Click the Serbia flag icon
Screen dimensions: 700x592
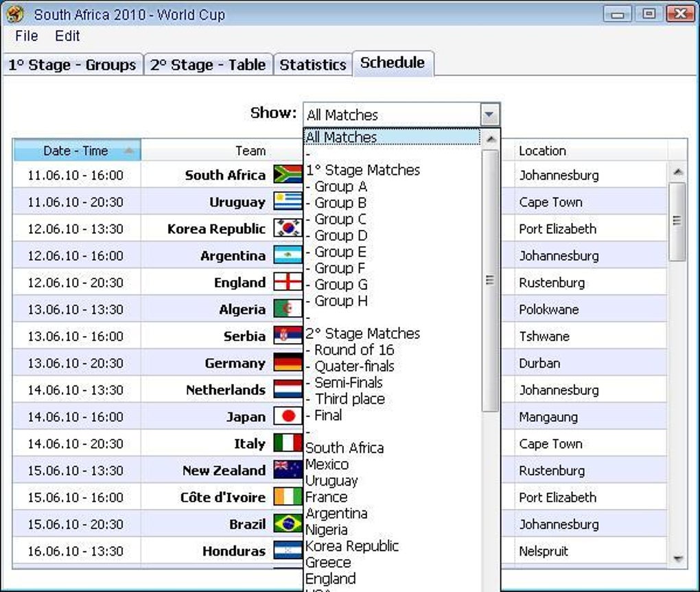[x=288, y=335]
